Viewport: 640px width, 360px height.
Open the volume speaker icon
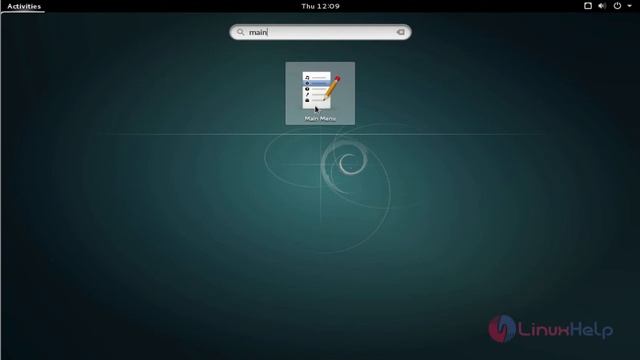[602, 6]
